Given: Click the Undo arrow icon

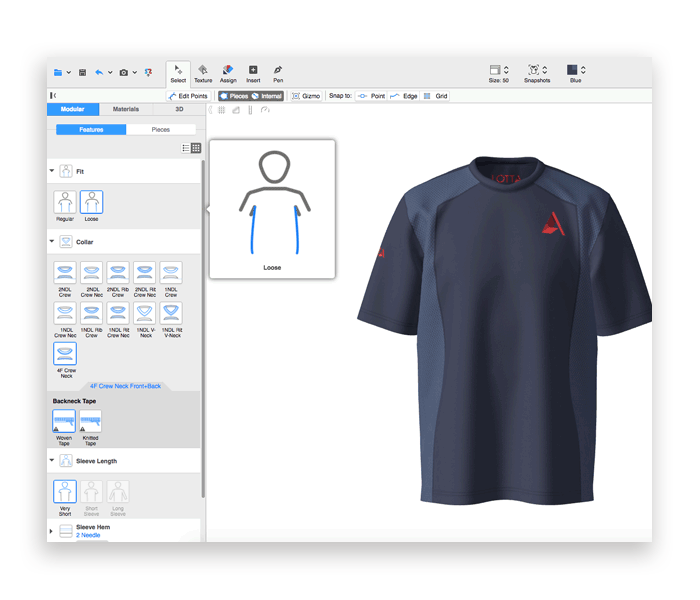Looking at the screenshot, I should [x=99, y=72].
